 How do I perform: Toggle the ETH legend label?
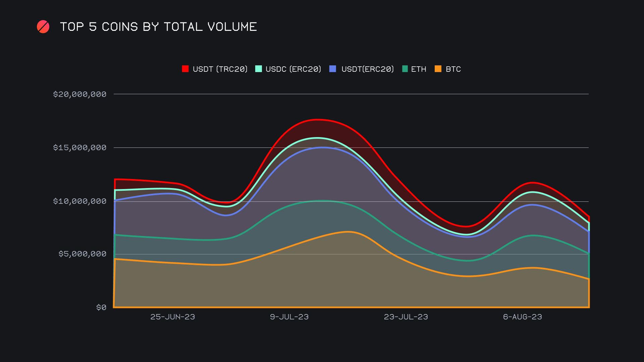click(x=419, y=69)
